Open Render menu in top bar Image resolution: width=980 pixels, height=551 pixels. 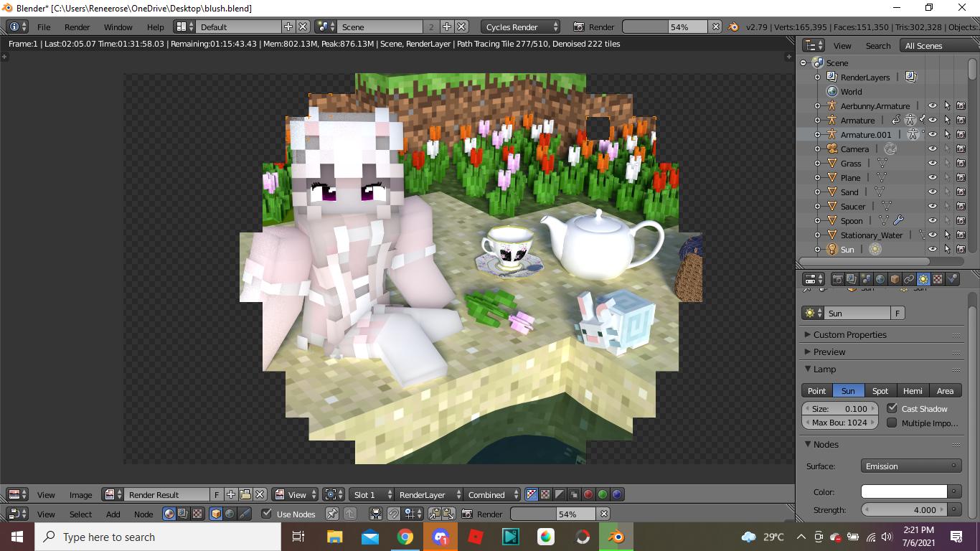click(77, 27)
